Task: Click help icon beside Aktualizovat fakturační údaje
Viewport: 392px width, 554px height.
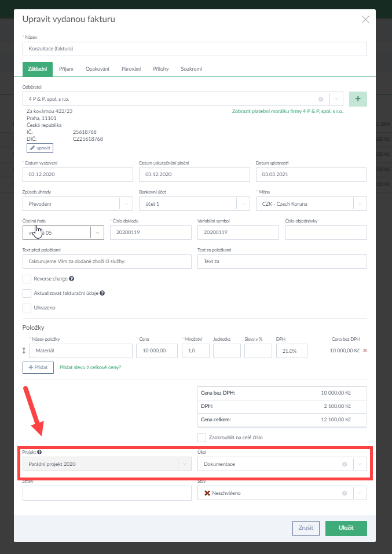Action: pyautogui.click(x=102, y=293)
